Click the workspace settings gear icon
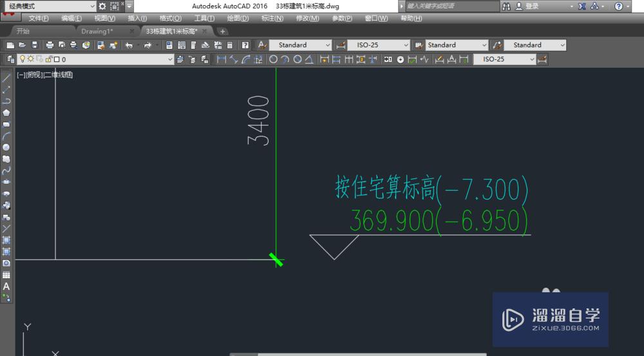Image resolution: width=644 pixels, height=356 pixels. point(102,6)
